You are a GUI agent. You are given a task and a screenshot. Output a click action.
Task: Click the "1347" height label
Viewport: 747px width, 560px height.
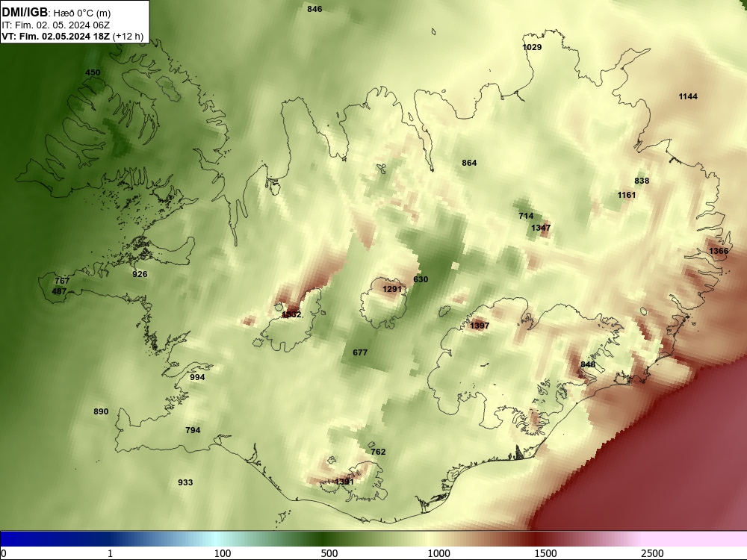pyautogui.click(x=541, y=228)
